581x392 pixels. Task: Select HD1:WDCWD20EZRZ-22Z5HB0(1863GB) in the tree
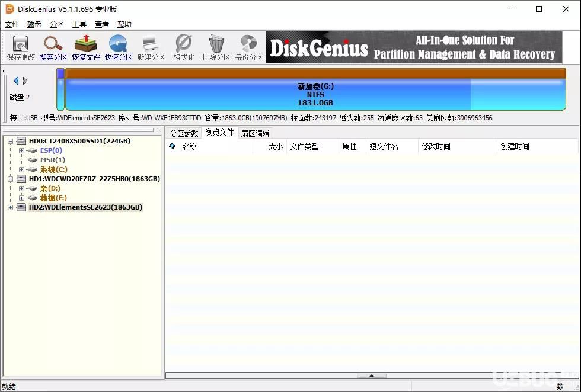94,179
